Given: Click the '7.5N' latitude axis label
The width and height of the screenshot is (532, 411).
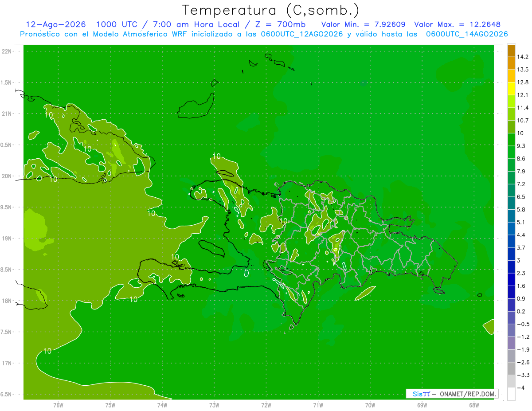Looking at the screenshot, I should (7, 332).
